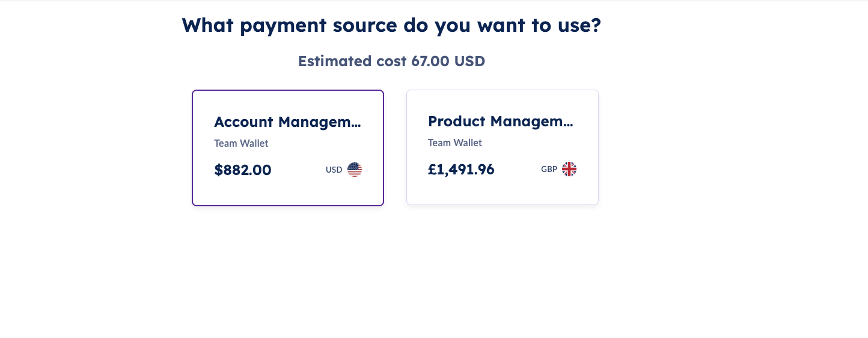Click the GBP currency label

pyautogui.click(x=549, y=170)
